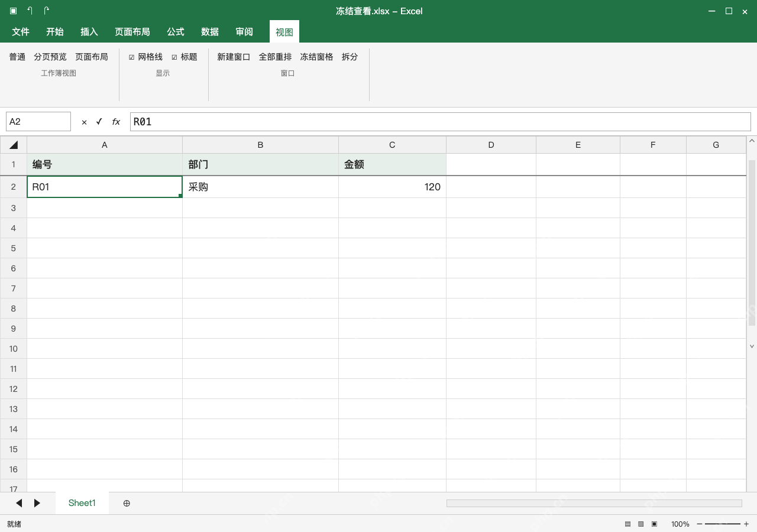Click 冻结窗格 in the window group

316,57
